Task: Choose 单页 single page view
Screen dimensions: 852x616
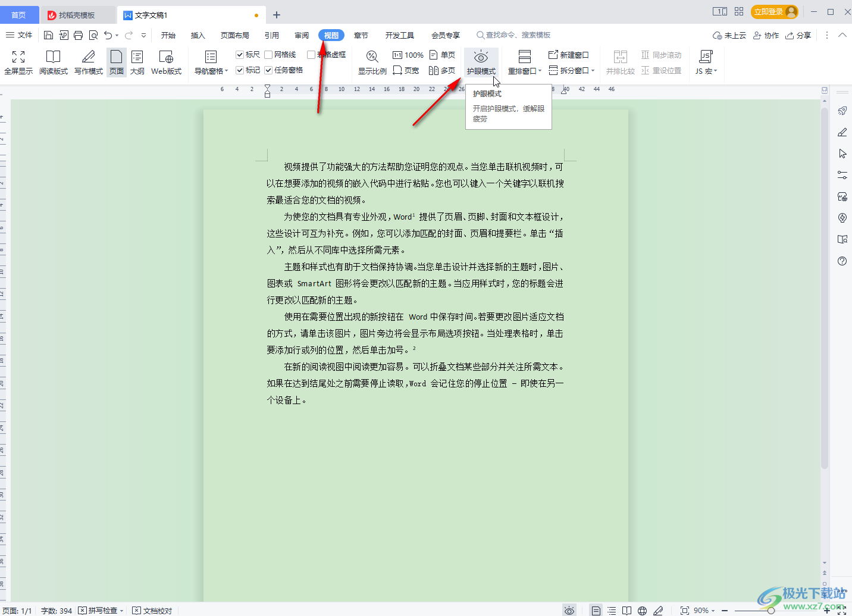Action: pos(442,55)
